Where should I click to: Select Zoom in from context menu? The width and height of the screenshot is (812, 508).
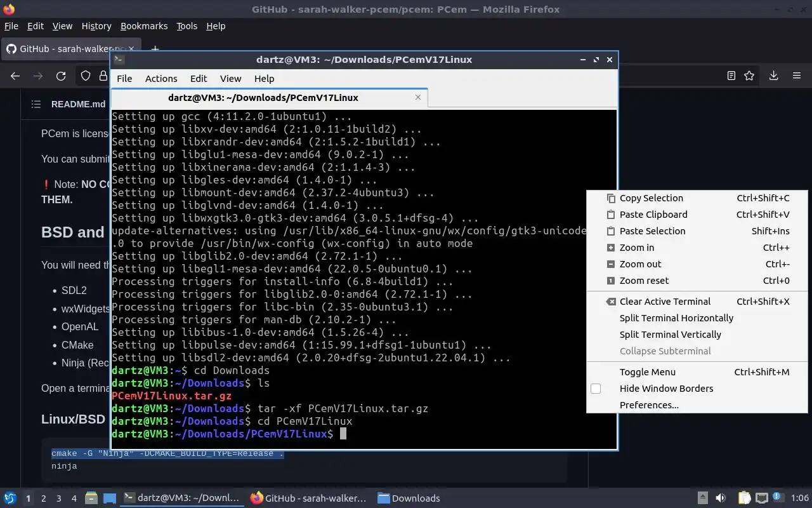pyautogui.click(x=697, y=248)
